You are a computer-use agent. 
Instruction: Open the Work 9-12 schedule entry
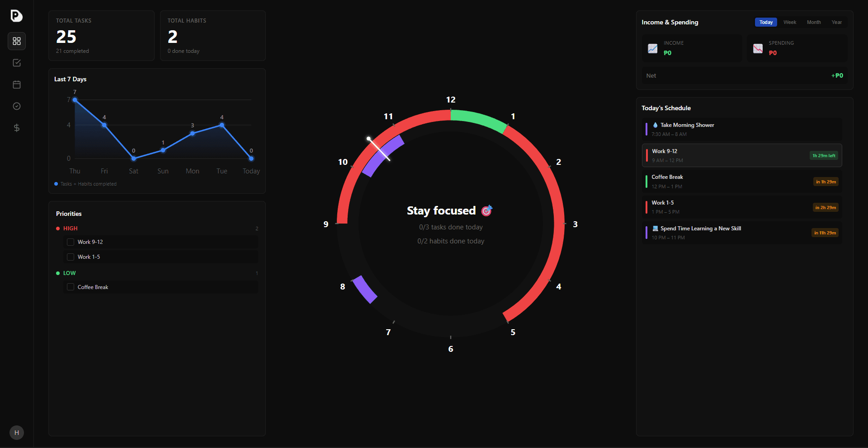(x=741, y=155)
